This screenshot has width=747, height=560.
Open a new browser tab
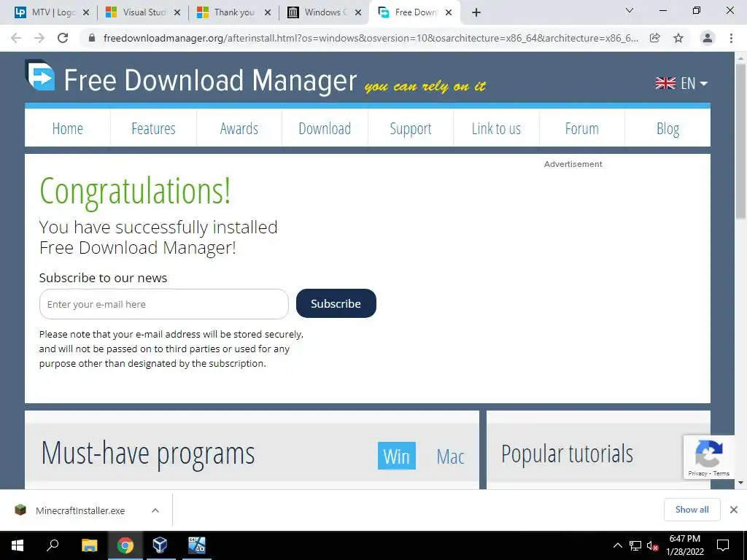tap(476, 13)
